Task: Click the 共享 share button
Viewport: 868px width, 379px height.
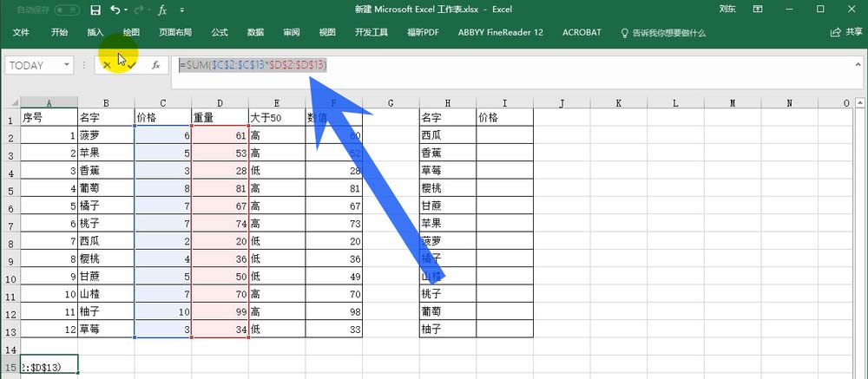Action: click(846, 33)
